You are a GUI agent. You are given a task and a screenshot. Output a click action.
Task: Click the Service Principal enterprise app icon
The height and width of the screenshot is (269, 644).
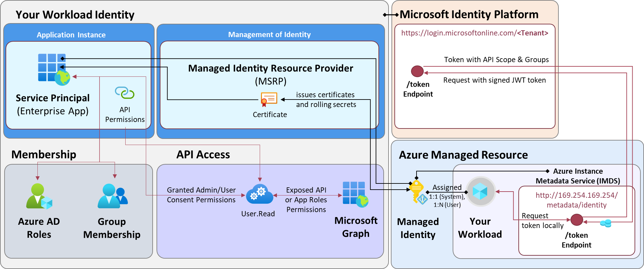[x=54, y=70]
